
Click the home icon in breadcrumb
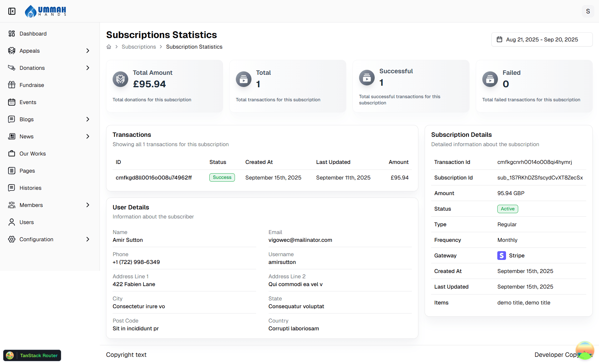(109, 47)
